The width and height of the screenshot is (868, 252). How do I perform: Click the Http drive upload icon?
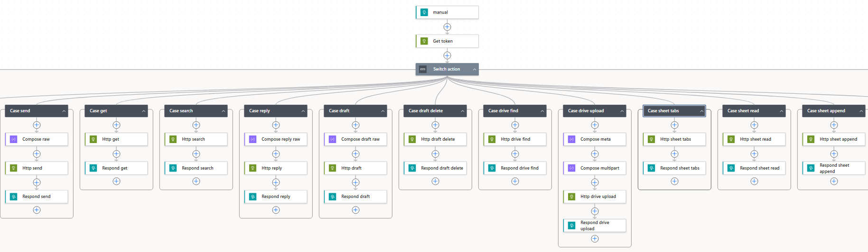[x=572, y=197]
